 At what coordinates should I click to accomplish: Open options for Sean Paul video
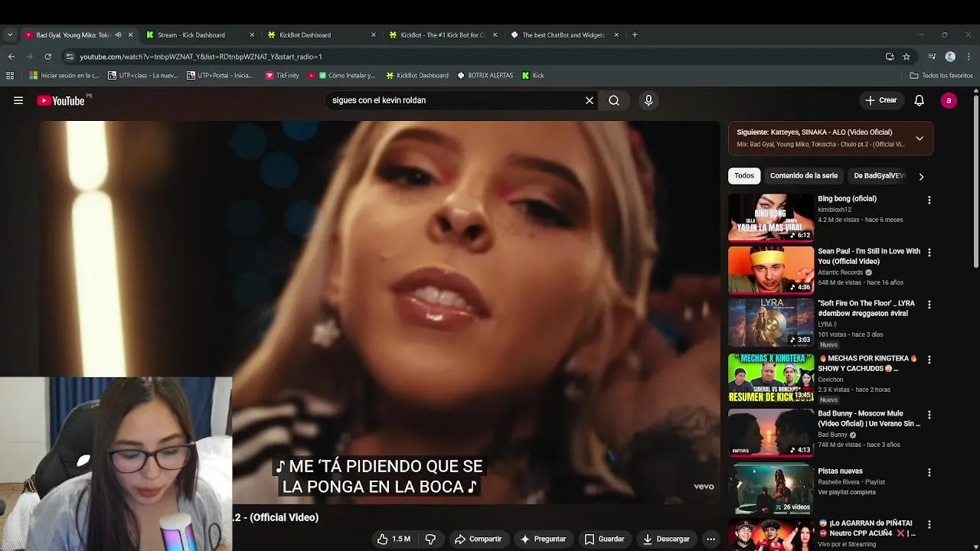pos(929,252)
